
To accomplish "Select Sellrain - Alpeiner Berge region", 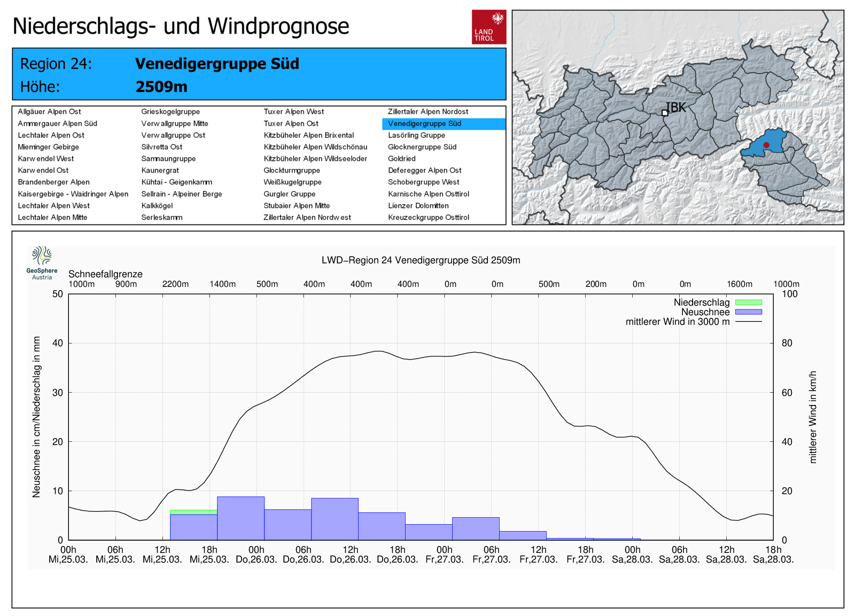I will pyautogui.click(x=182, y=194).
